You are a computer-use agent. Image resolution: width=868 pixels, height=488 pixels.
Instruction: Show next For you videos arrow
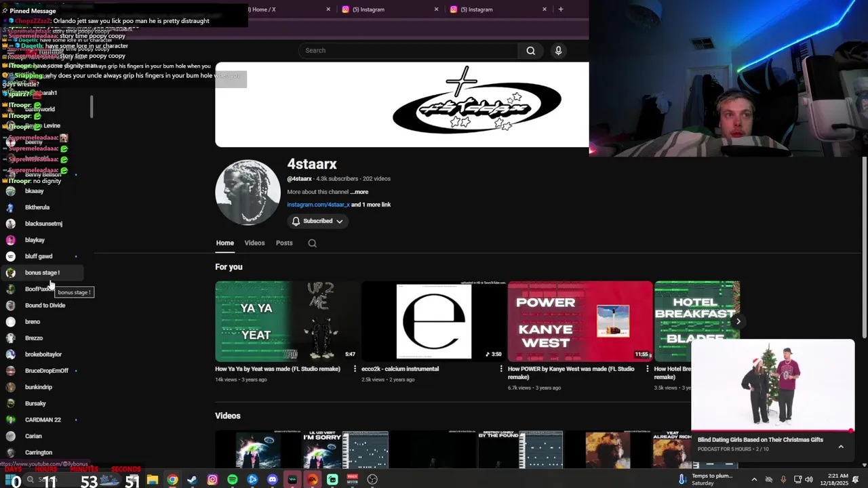738,321
